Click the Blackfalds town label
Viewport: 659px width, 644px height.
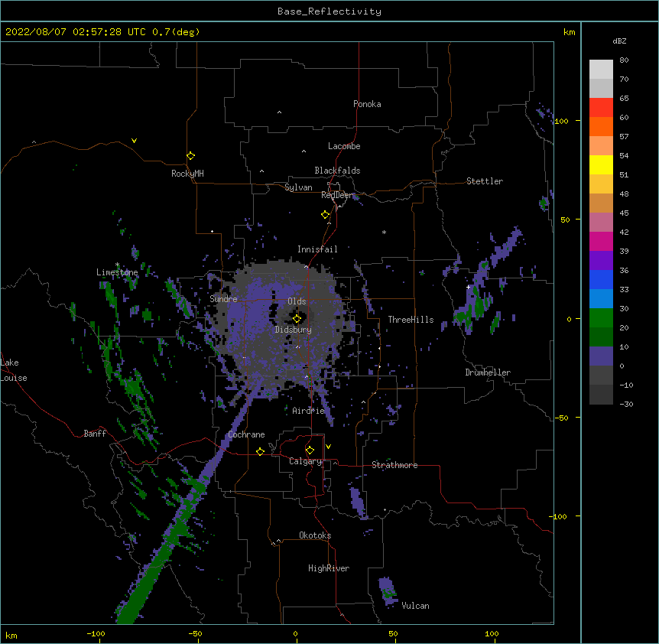[x=337, y=171]
